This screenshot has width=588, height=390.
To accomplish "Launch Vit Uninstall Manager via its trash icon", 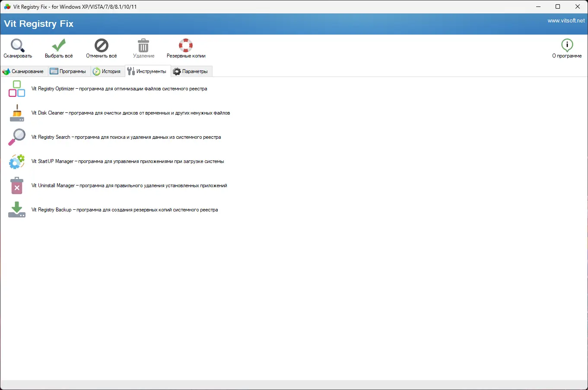I will [x=17, y=185].
